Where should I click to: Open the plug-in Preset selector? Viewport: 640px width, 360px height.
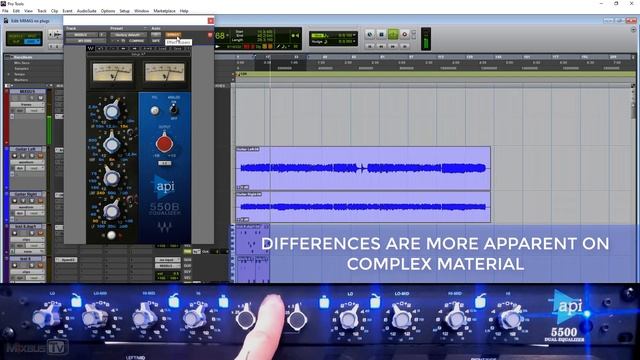coord(128,35)
